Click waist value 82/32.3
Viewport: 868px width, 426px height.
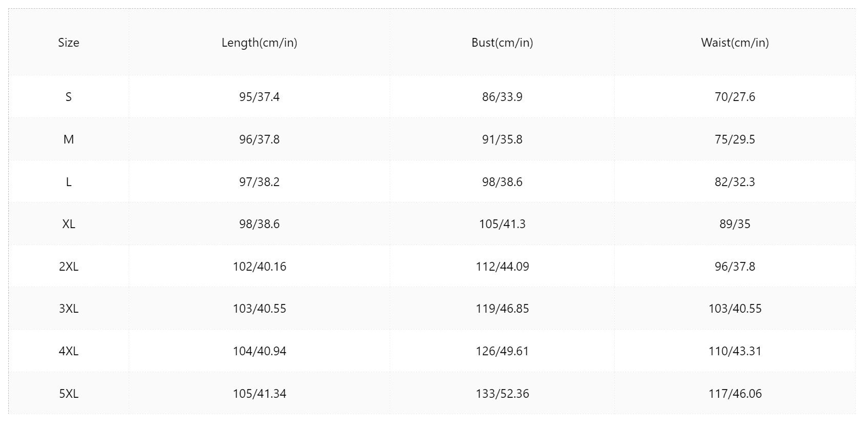point(735,182)
